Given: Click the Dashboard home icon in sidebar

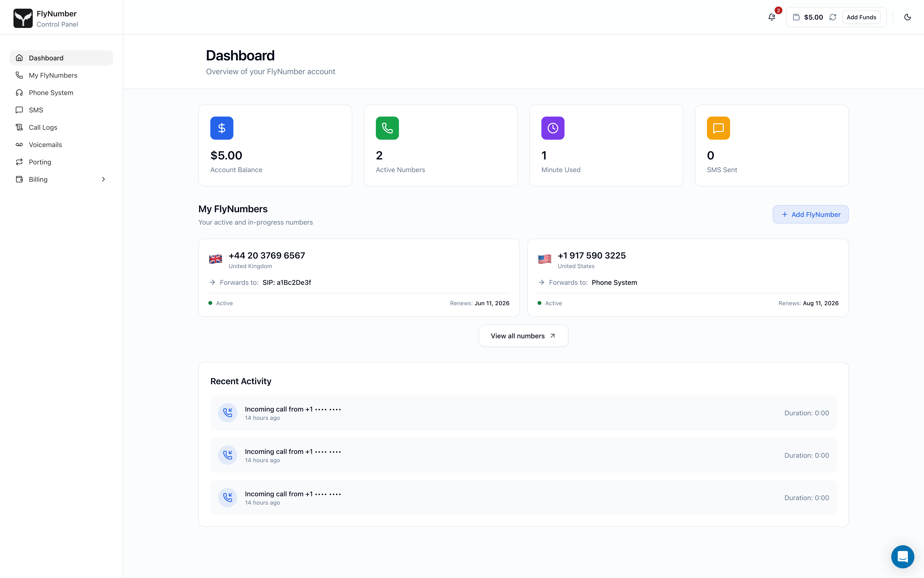Looking at the screenshot, I should tap(19, 58).
